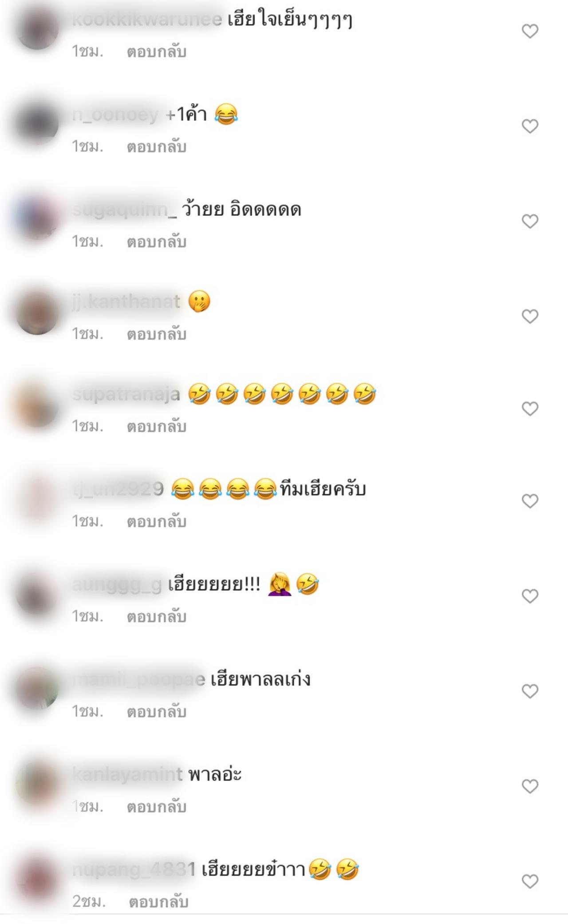Like the 'เฮียยยยย!!!' comment
568x924 pixels.
[x=530, y=596]
